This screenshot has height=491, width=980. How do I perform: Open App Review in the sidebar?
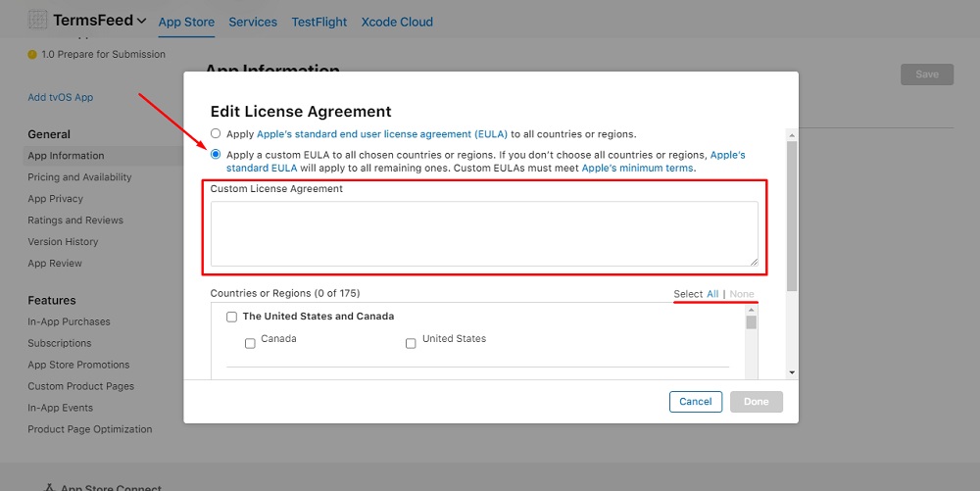54,263
